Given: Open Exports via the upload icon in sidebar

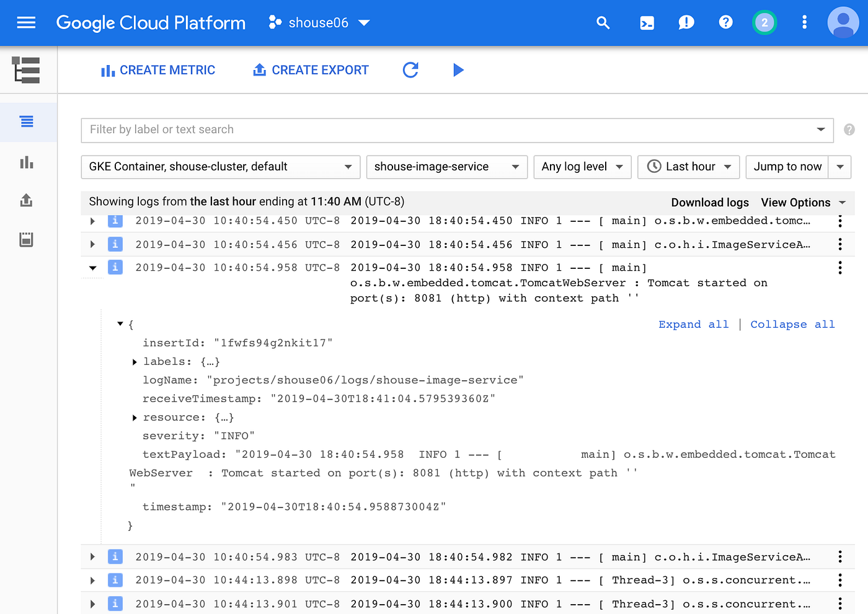Looking at the screenshot, I should (x=26, y=200).
